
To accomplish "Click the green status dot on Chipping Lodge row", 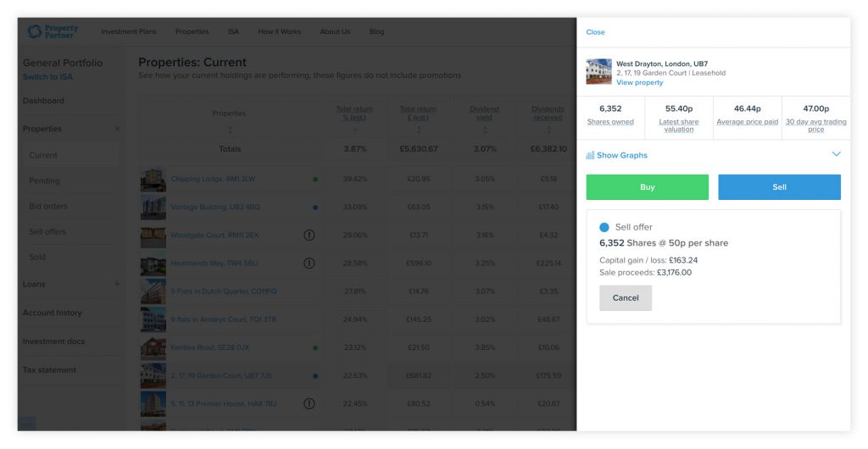I will (x=315, y=179).
